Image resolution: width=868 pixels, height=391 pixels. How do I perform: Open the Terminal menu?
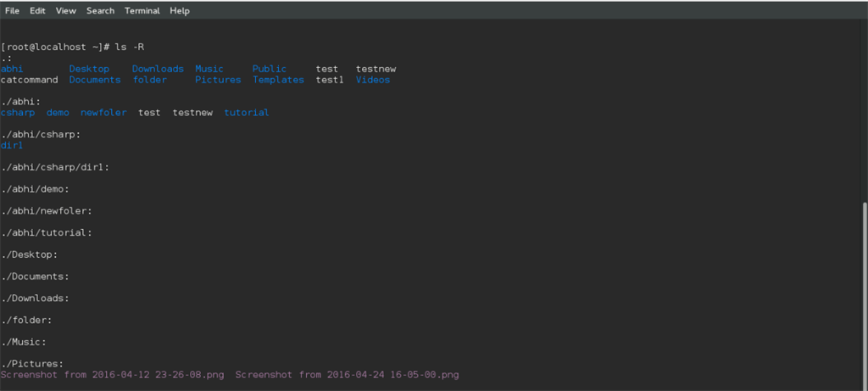(x=142, y=11)
